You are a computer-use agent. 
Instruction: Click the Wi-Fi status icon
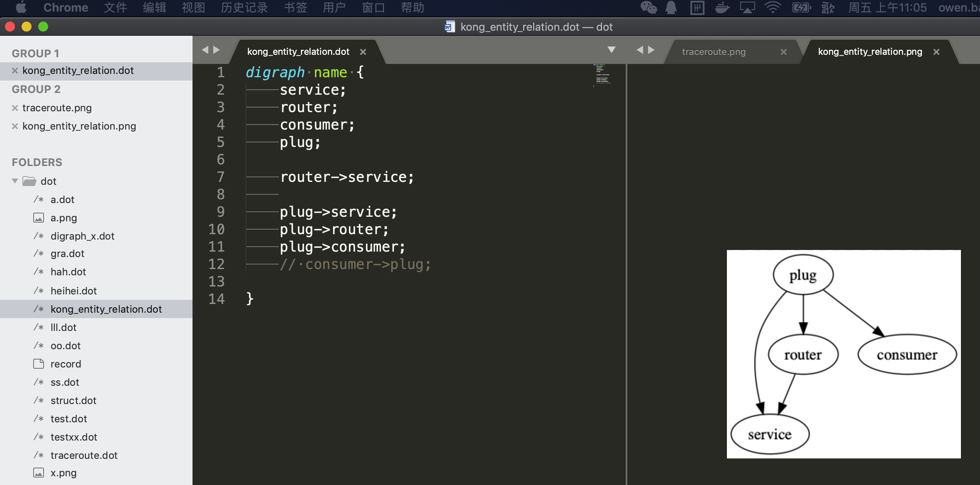[773, 7]
